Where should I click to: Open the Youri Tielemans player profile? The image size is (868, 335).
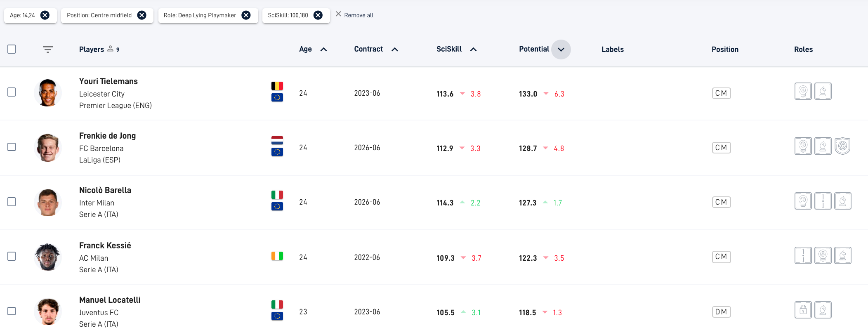(108, 81)
